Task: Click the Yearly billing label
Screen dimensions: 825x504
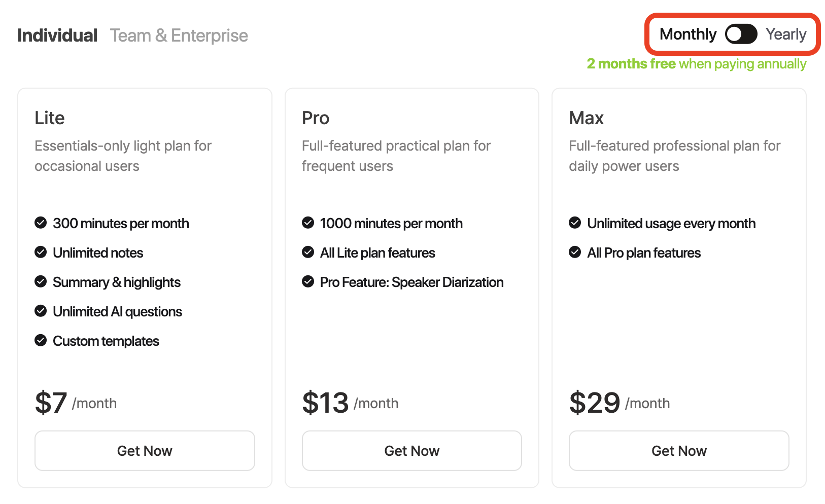Action: (786, 34)
